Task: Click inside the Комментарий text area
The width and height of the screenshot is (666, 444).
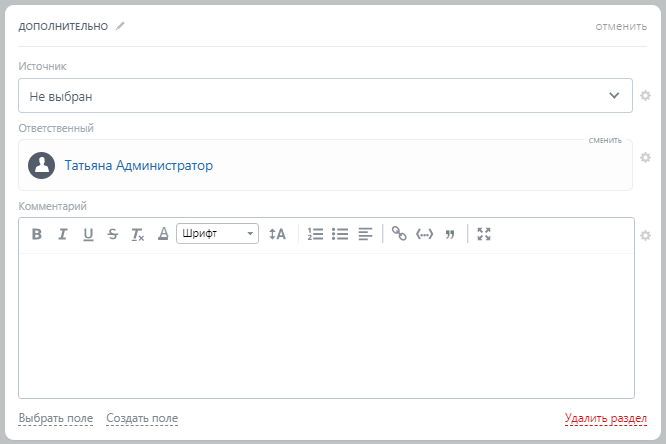Action: click(326, 325)
